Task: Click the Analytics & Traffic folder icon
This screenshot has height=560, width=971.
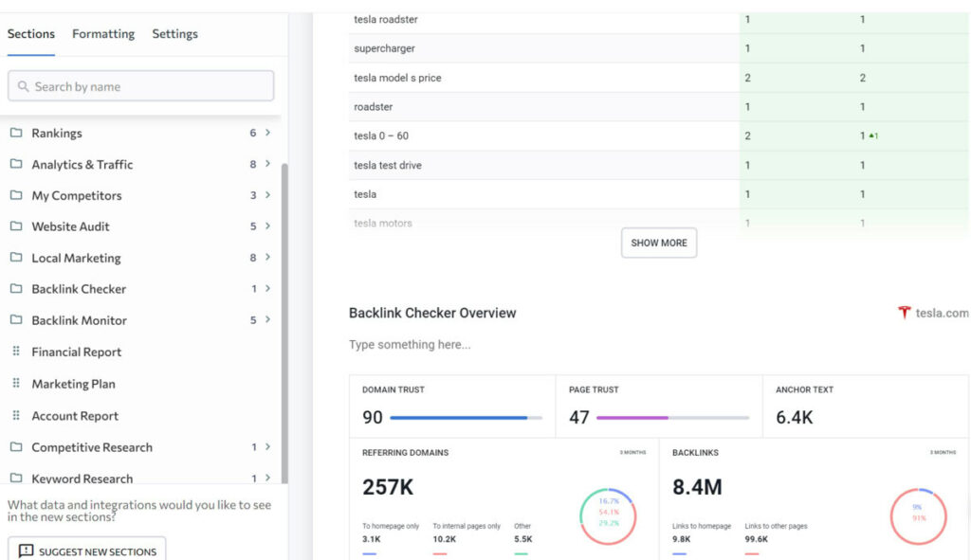Action: (x=16, y=164)
